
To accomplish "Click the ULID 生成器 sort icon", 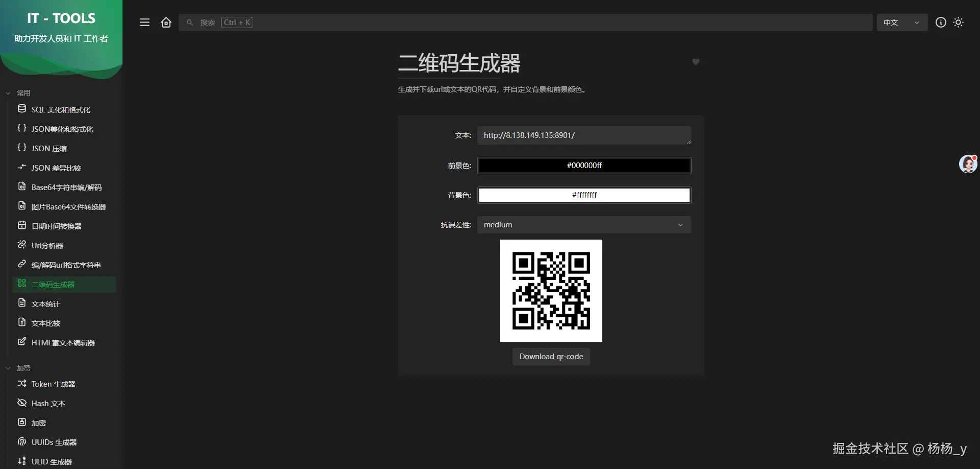I will coord(22,461).
